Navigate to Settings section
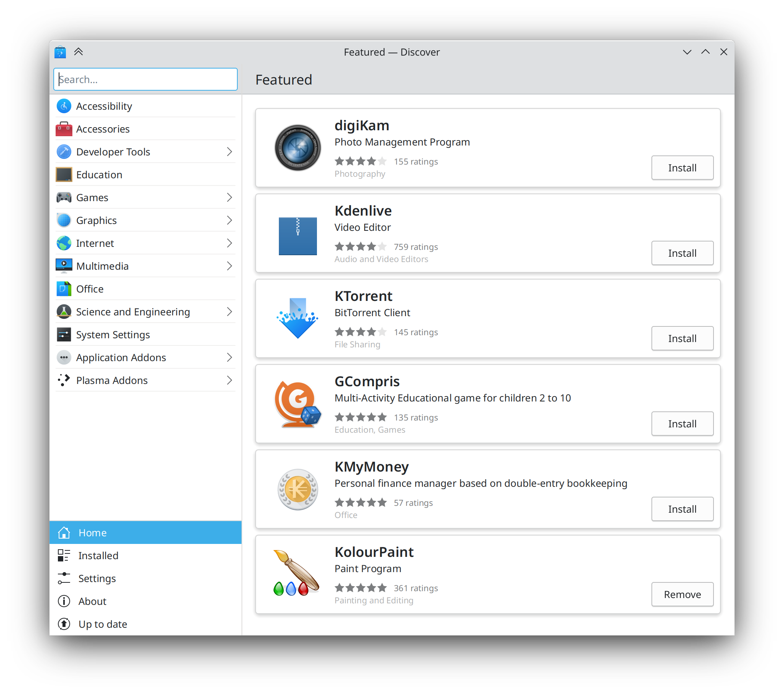Viewport: 784px width, 694px height. tap(96, 577)
